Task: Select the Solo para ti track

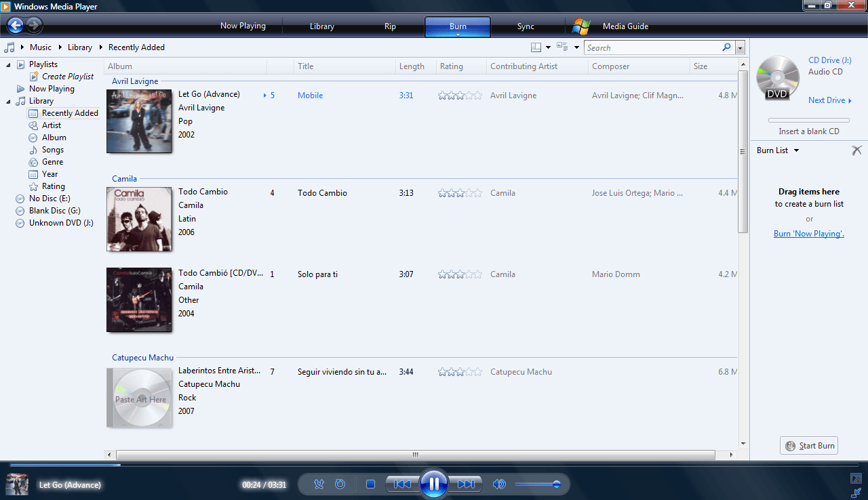Action: [317, 274]
